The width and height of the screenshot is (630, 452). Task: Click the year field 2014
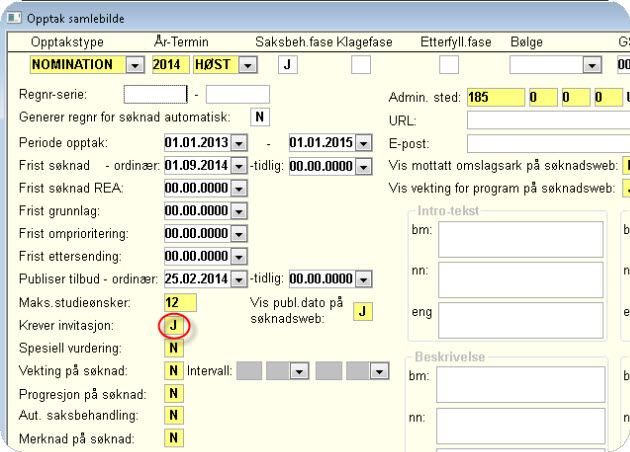click(170, 65)
